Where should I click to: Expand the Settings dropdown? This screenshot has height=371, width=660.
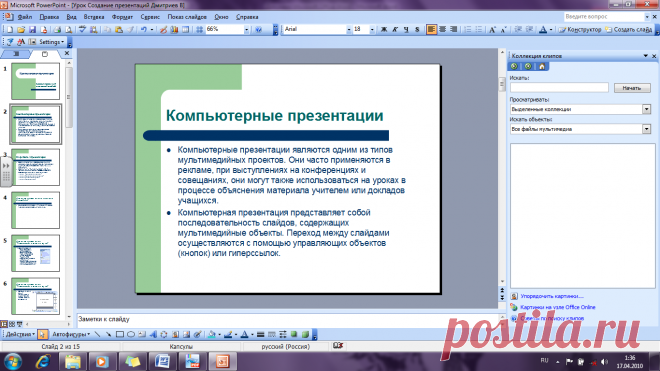(52, 42)
